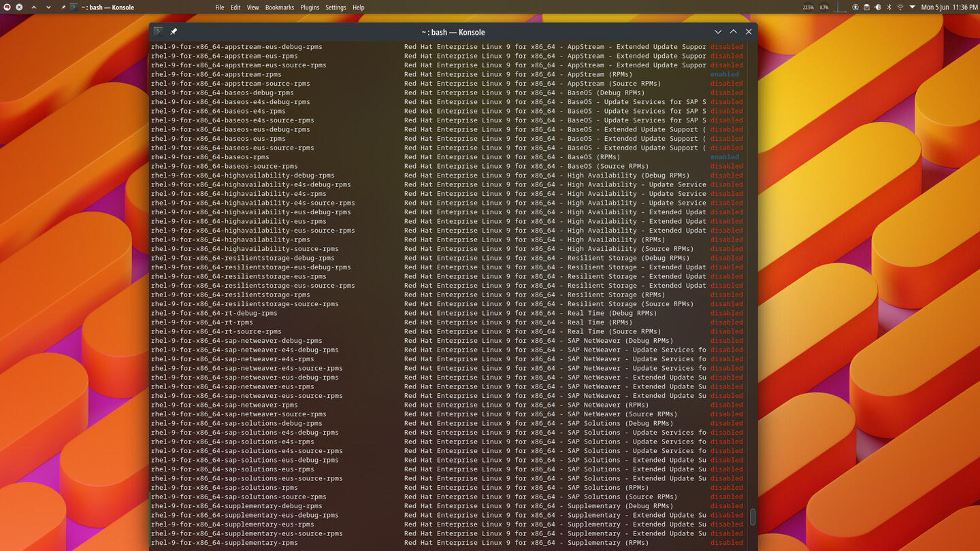Click 'Supplementary (Debug RPMs)' description text
This screenshot has height=551, width=980.
click(621, 506)
